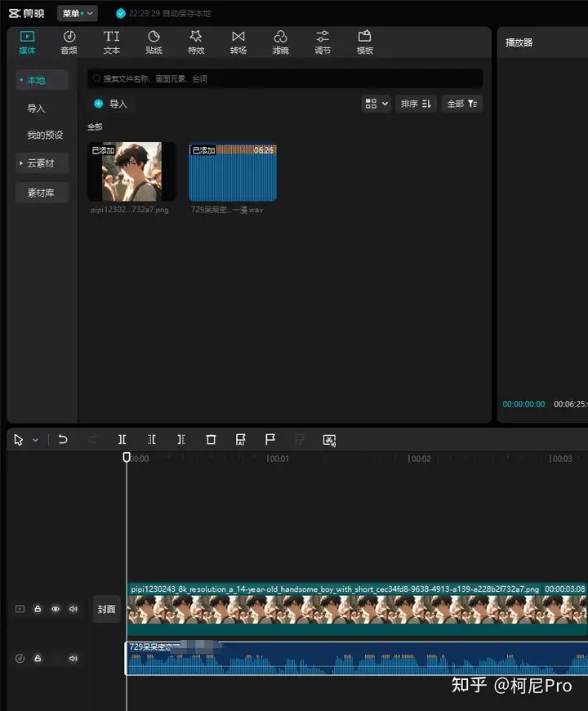The height and width of the screenshot is (711, 588).
Task: Open the grid view mode dropdown
Action: tap(376, 104)
